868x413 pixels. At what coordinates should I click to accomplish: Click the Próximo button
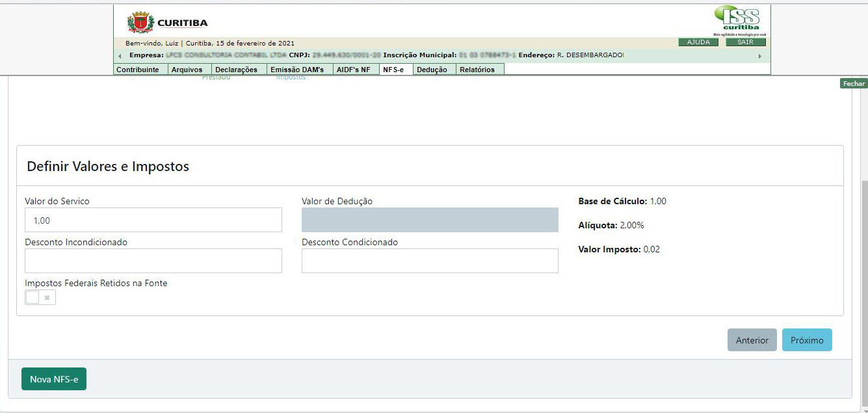tap(807, 340)
